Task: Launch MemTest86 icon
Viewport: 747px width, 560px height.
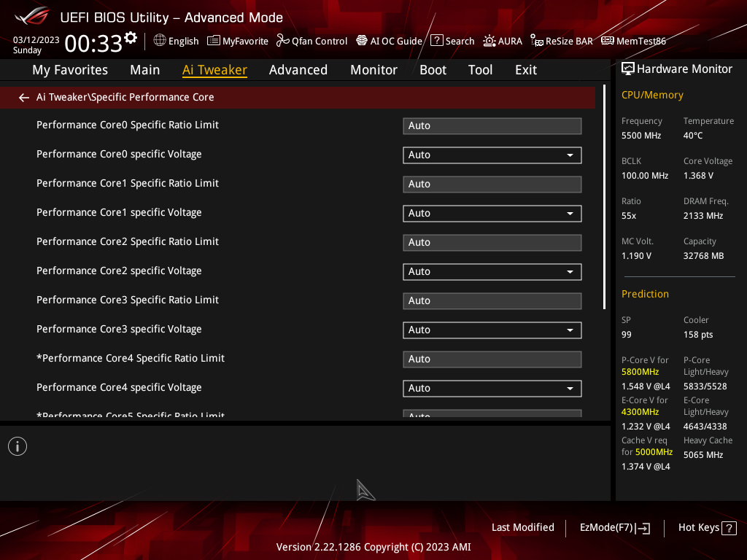Action: pos(608,41)
